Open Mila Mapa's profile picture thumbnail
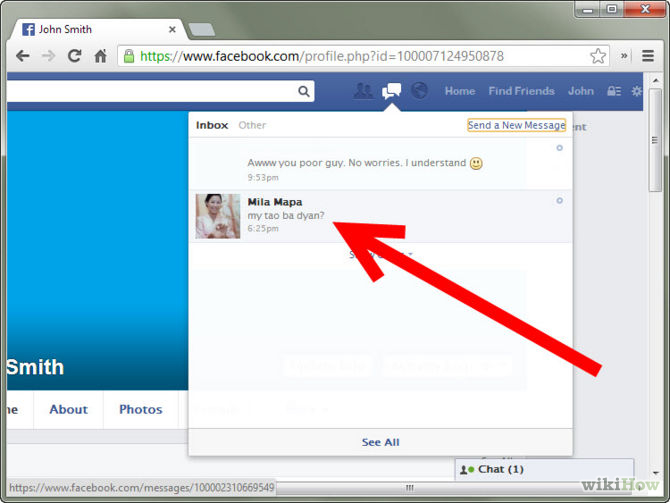Screen dimensions: 670x503 (217, 215)
